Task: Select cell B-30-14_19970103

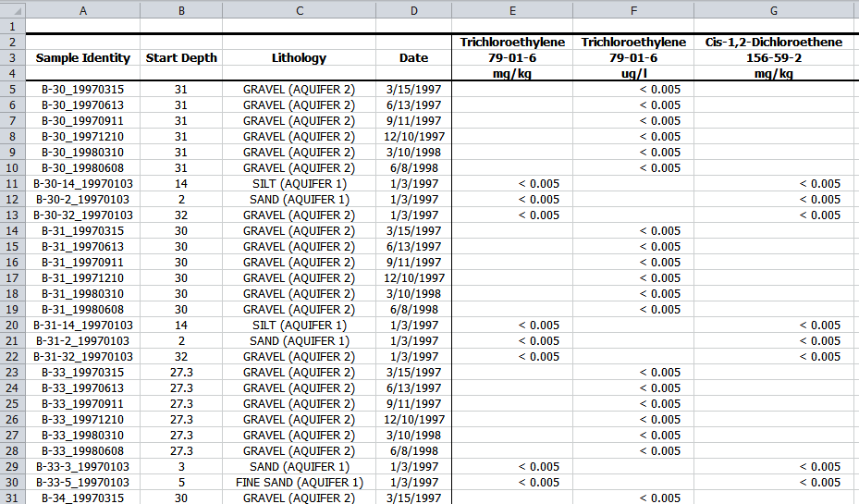Action: point(83,183)
